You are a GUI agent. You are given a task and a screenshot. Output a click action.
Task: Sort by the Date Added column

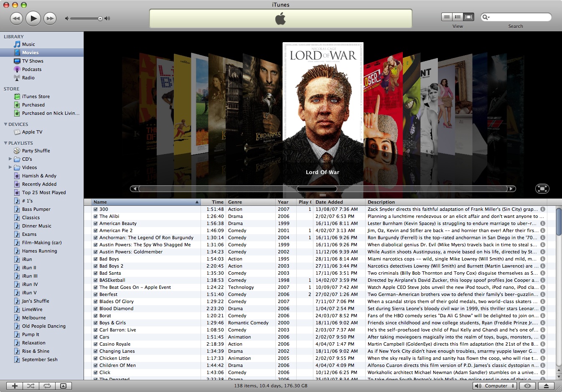click(339, 202)
